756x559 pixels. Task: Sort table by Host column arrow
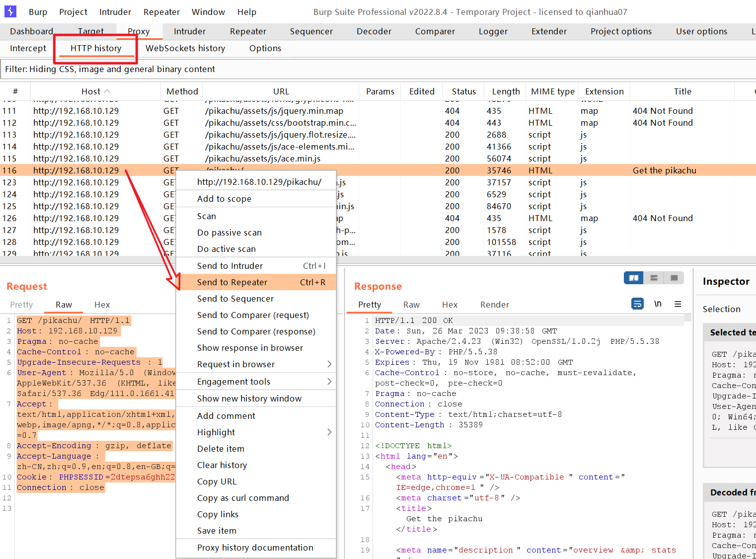point(107,91)
